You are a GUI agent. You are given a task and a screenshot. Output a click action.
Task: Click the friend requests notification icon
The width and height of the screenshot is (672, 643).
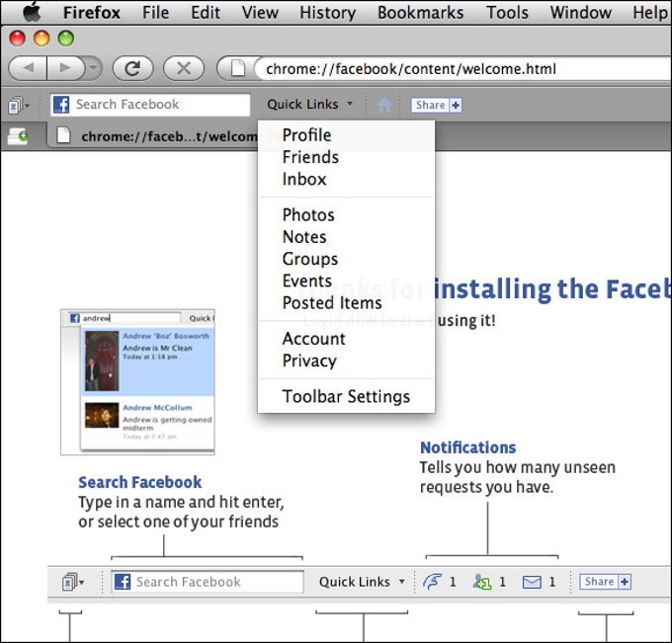(482, 582)
